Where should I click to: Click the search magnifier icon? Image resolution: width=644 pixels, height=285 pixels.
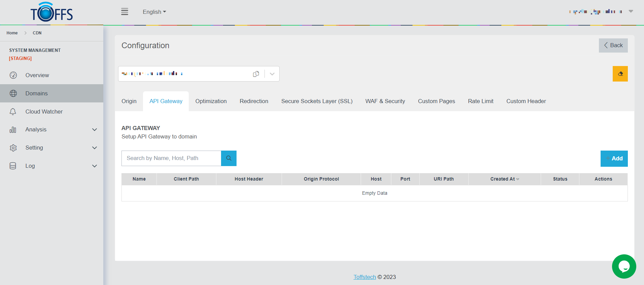[229, 158]
